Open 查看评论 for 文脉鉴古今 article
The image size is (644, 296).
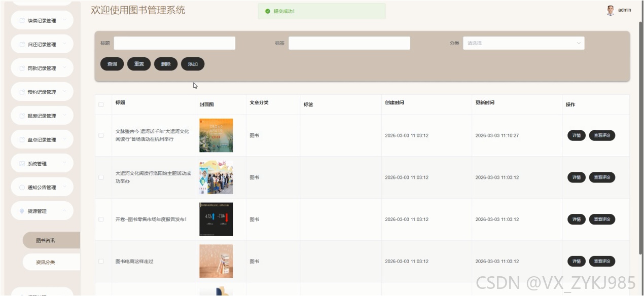[602, 135]
